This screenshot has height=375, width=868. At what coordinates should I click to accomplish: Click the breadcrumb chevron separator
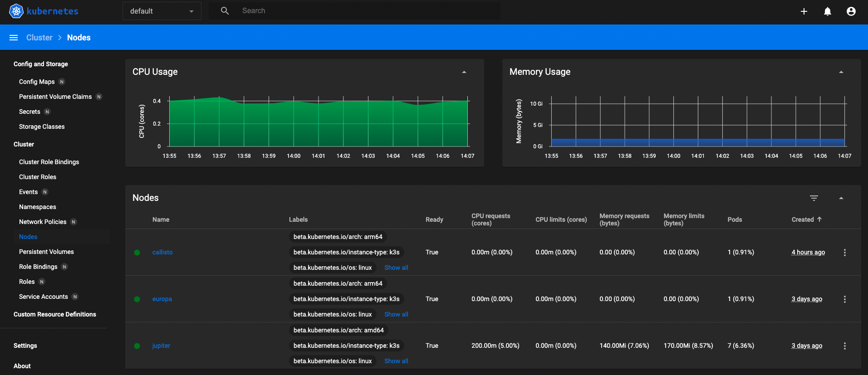[59, 38]
